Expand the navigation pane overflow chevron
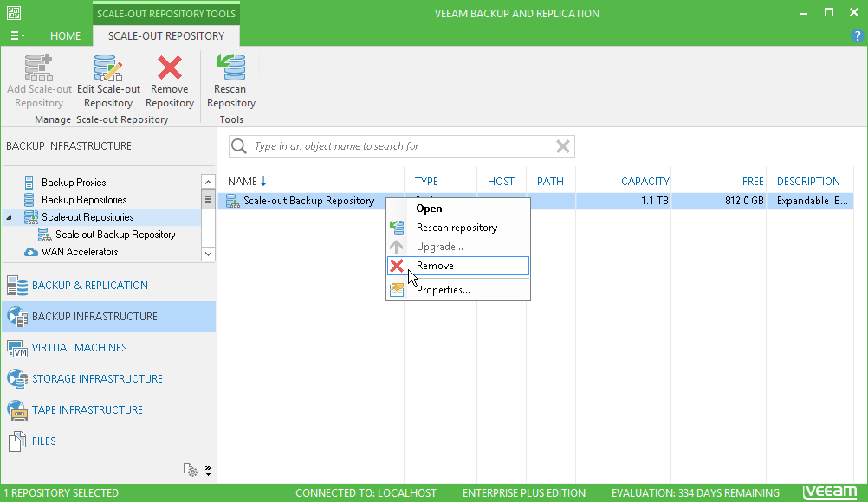 click(x=208, y=470)
